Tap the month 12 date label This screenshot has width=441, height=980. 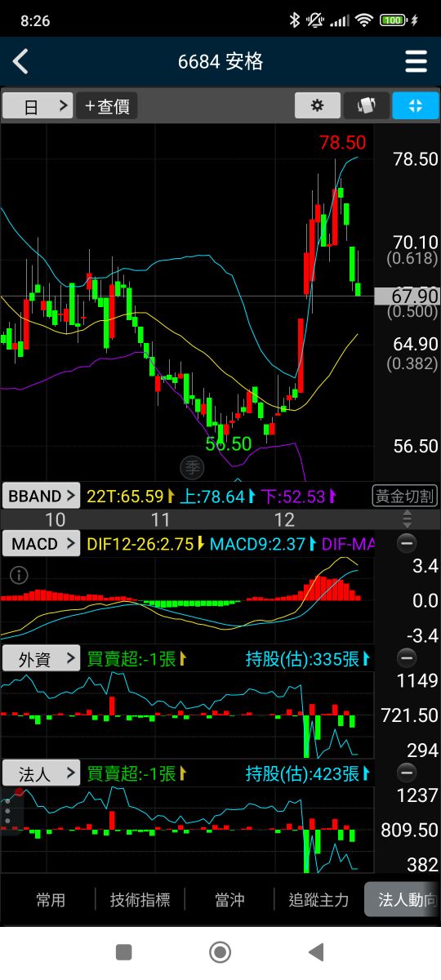point(284,520)
